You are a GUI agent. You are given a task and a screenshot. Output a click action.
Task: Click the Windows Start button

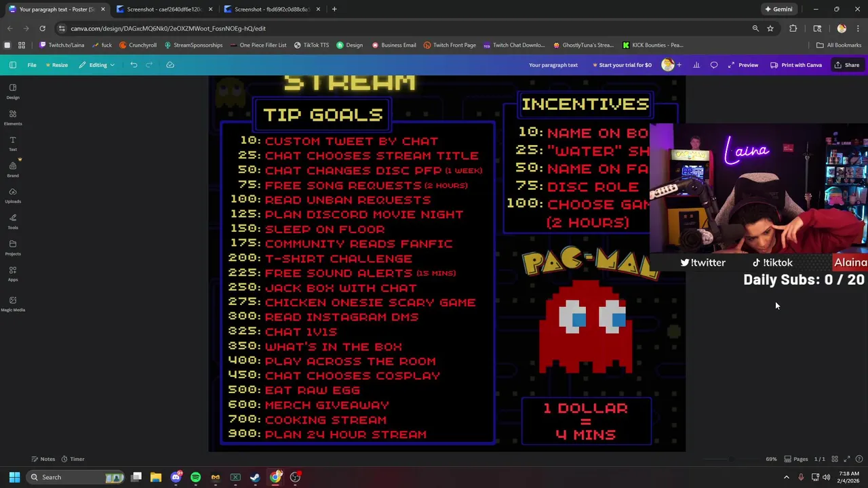[x=14, y=477]
